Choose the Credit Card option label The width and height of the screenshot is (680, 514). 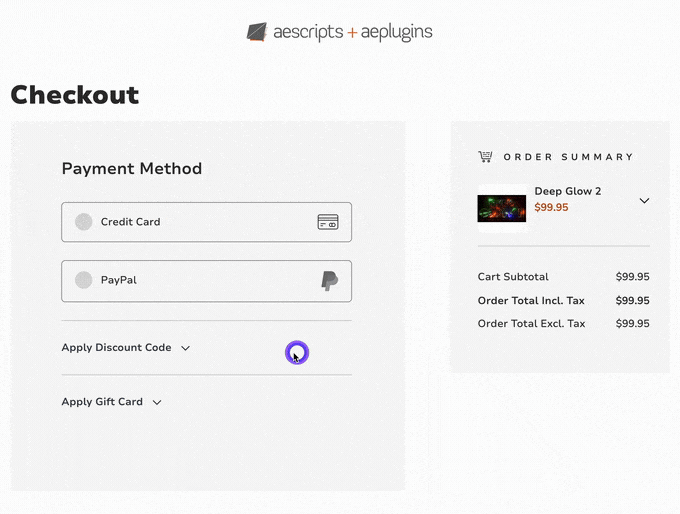pyautogui.click(x=130, y=222)
